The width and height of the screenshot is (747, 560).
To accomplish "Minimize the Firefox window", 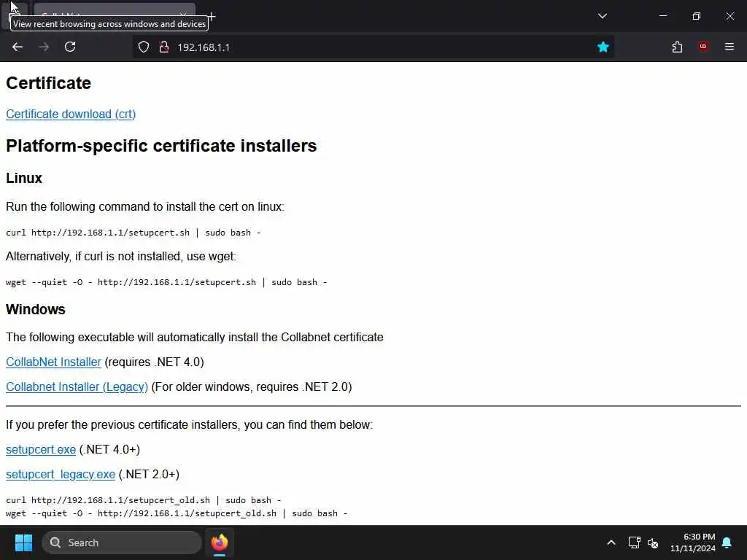I will [662, 16].
